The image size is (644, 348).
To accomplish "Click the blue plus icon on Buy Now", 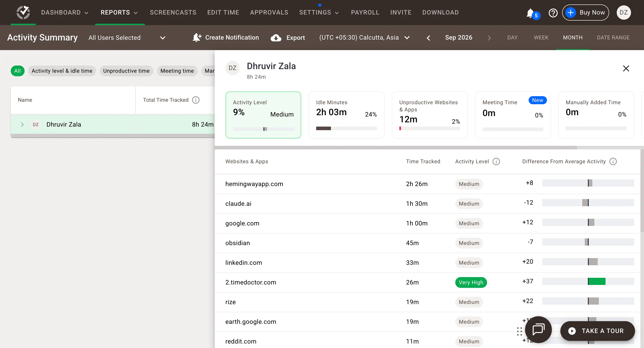I will pyautogui.click(x=570, y=13).
